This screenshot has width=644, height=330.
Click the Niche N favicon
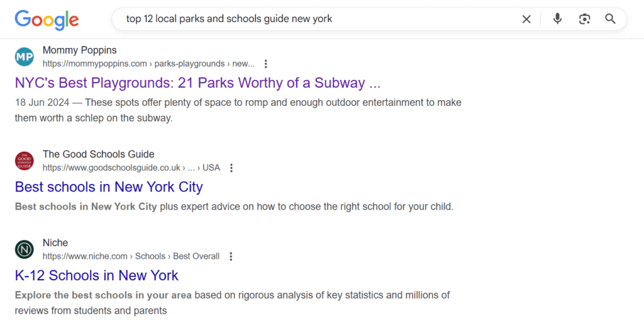tap(25, 249)
